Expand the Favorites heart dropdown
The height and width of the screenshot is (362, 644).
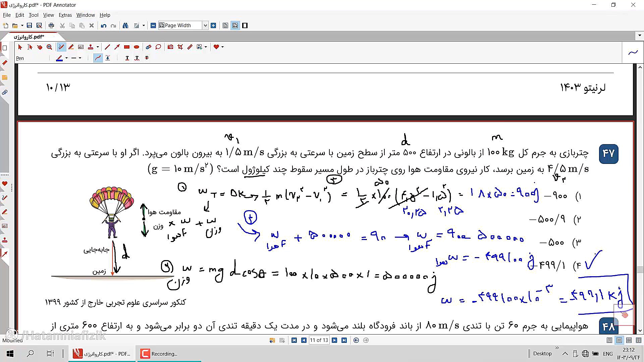(x=222, y=47)
